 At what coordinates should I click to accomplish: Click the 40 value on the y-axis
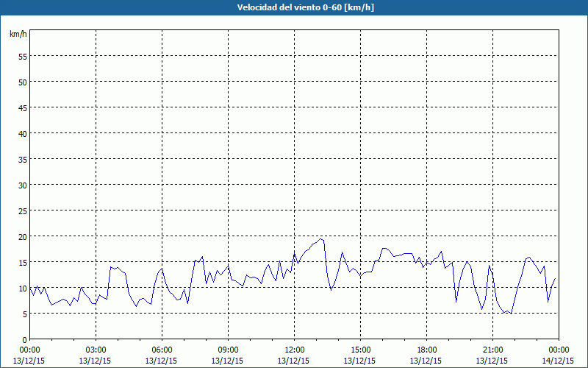pyautogui.click(x=23, y=134)
